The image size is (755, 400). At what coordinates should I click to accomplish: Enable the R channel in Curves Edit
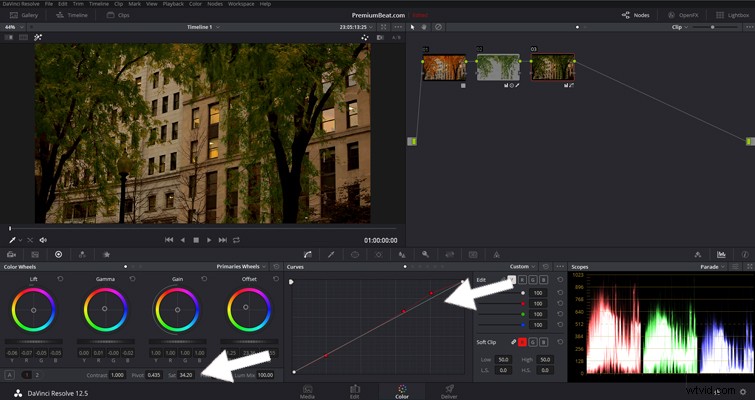[x=522, y=280]
